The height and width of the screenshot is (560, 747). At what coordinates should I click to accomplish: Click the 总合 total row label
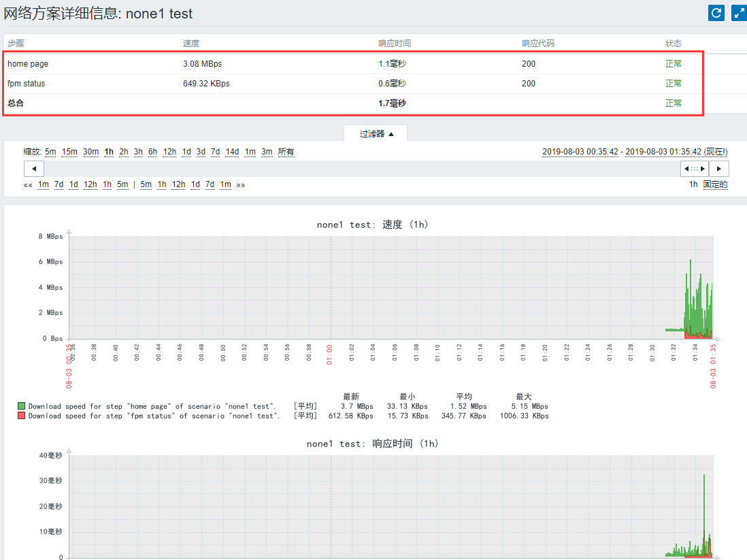16,103
